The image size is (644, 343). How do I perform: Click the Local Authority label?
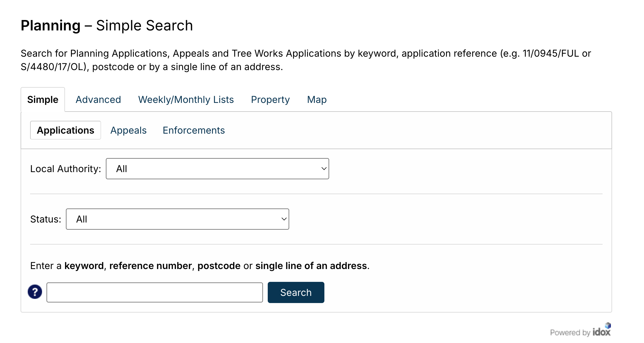pyautogui.click(x=66, y=169)
